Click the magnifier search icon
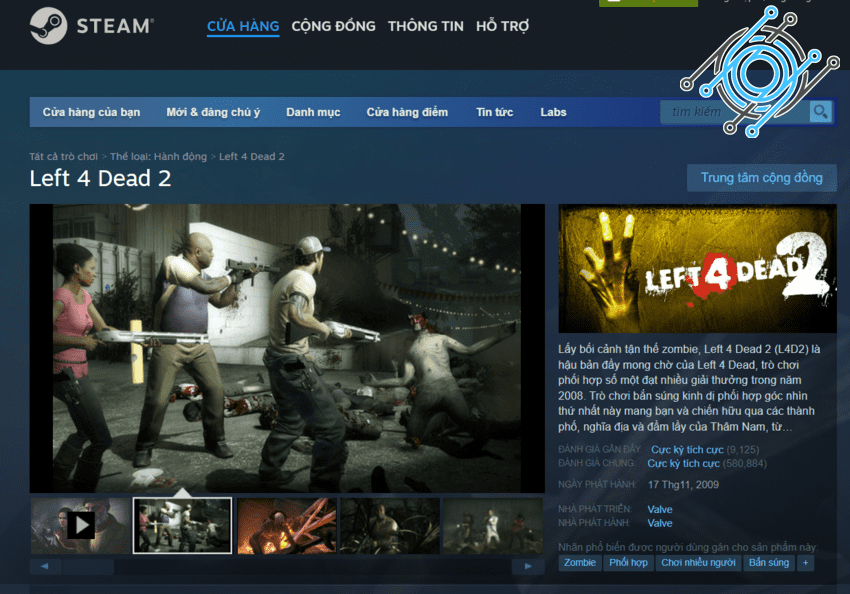The image size is (850, 594). click(820, 112)
